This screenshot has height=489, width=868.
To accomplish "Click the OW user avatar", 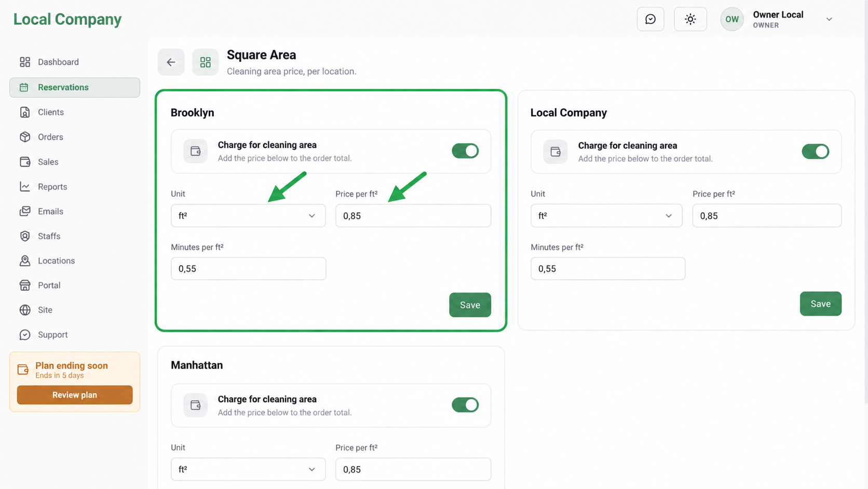I will tap(732, 19).
